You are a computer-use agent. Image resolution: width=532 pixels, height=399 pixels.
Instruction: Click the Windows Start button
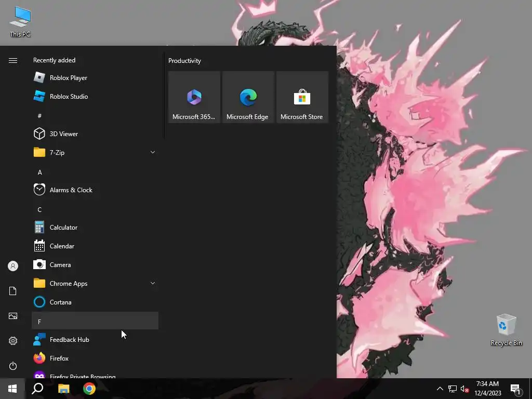(x=12, y=389)
